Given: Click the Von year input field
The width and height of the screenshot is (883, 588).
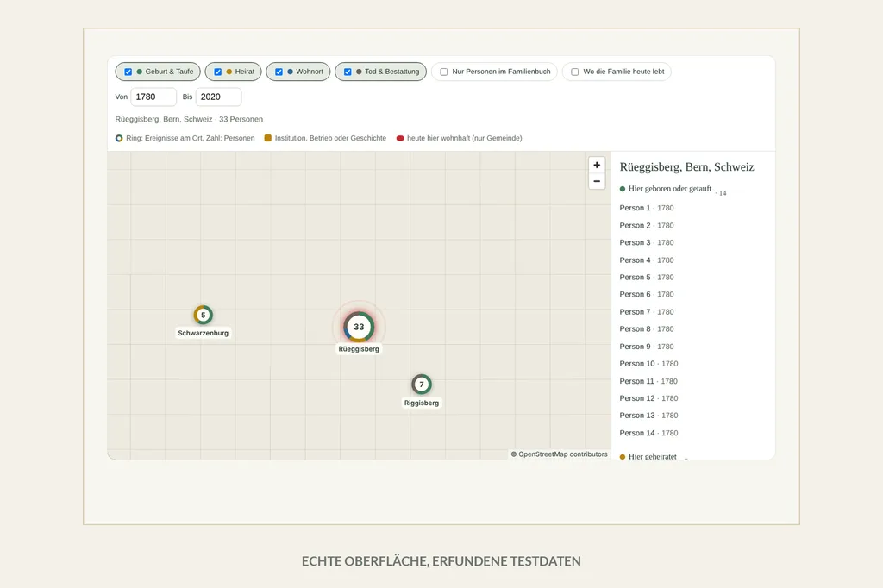Looking at the screenshot, I should click(x=153, y=97).
